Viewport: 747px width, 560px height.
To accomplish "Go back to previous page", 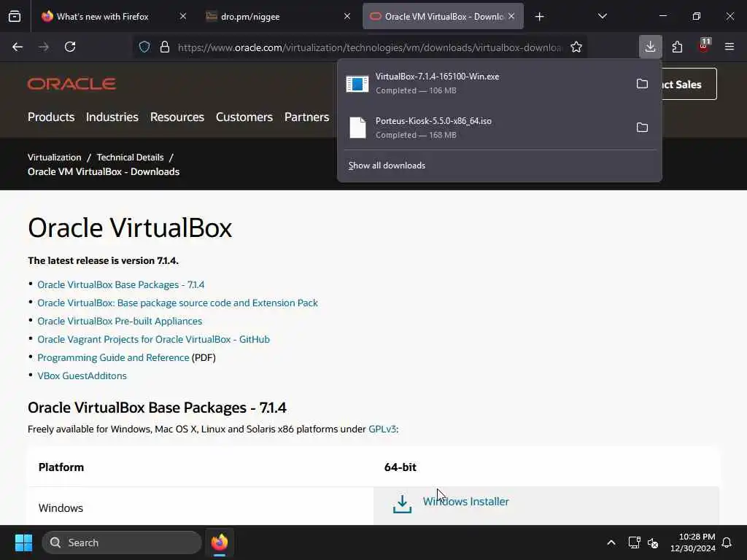I will point(18,47).
